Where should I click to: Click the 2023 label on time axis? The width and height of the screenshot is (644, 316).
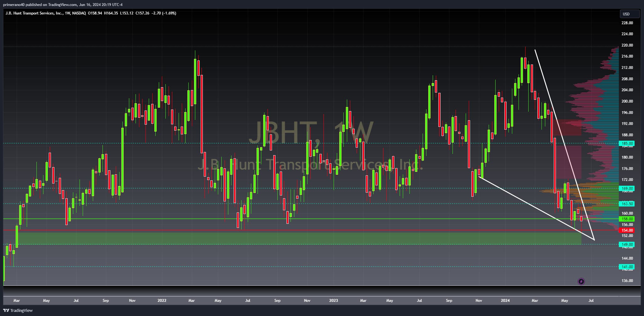333,301
